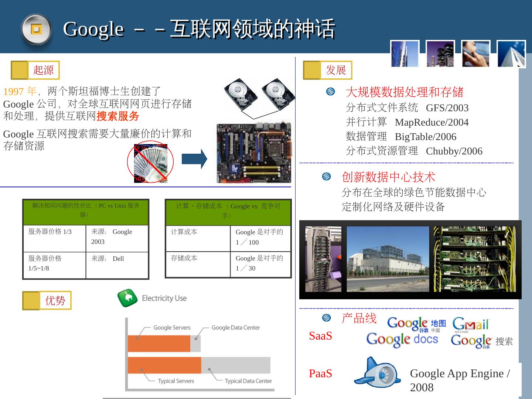Select the Google 是对手的 1/30 cell

pos(261,265)
